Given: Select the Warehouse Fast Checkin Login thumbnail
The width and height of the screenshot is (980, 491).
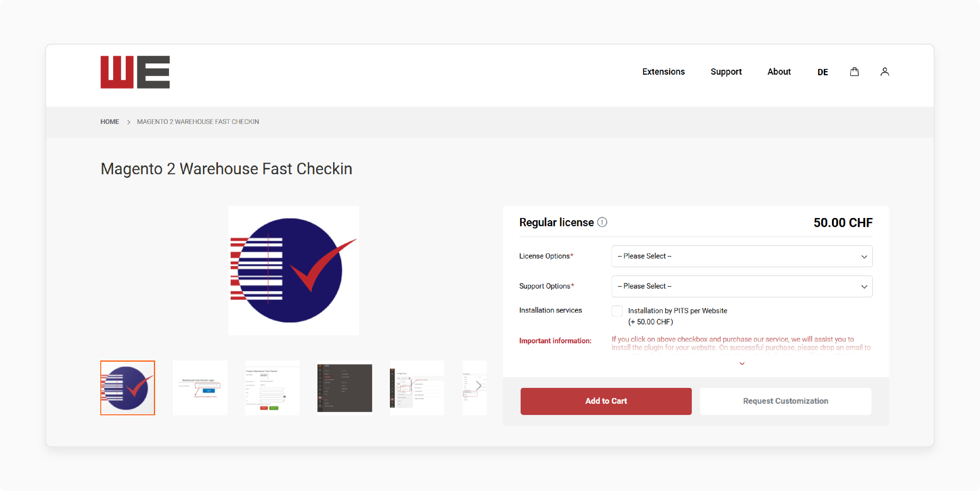Looking at the screenshot, I should 200,388.
